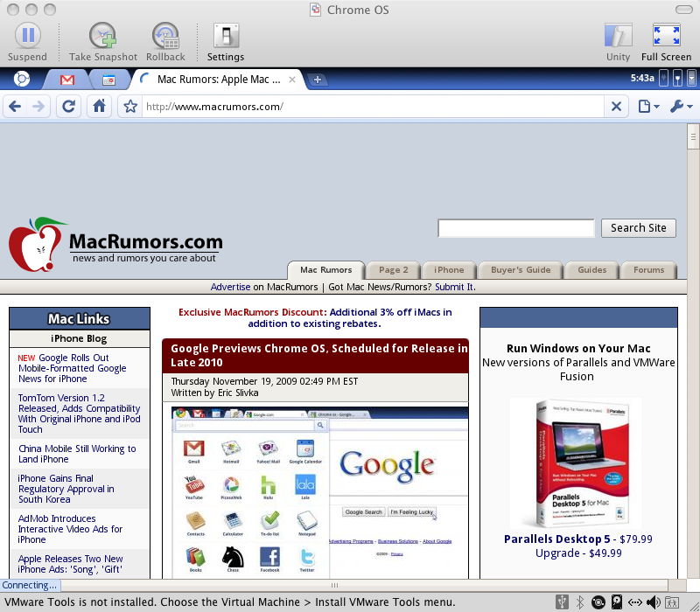Select the Mac Rumors browser tab
700x612 pixels.
(219, 80)
